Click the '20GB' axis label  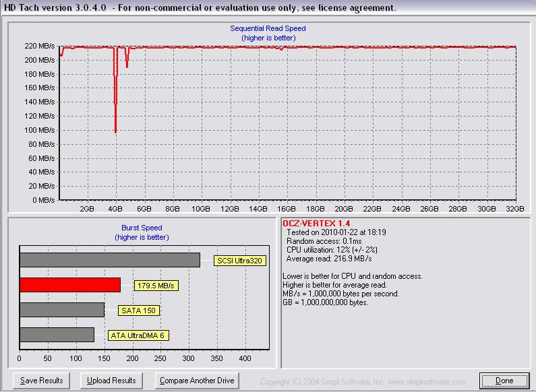pyautogui.click(x=344, y=209)
